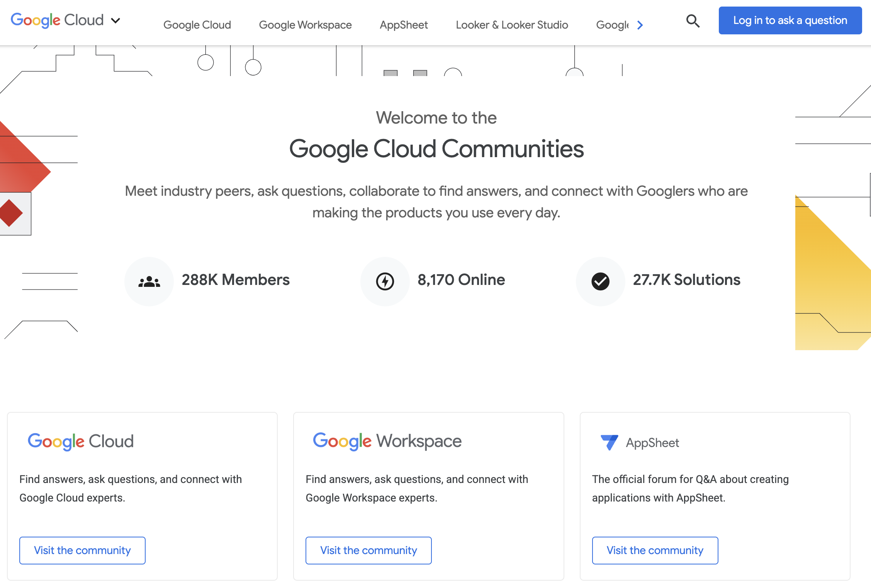Click the right chevron to reveal more navigation items
Screen dimensions: 871x588
640,25
